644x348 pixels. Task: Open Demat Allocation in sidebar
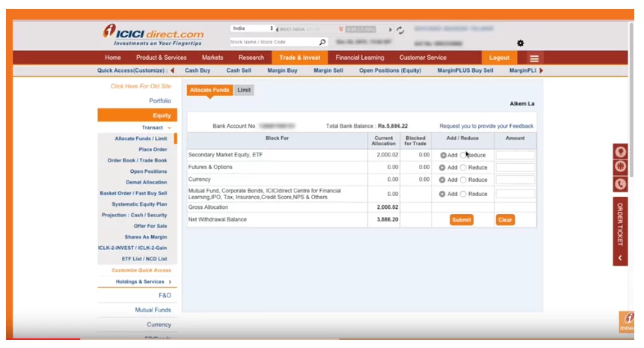tap(146, 183)
